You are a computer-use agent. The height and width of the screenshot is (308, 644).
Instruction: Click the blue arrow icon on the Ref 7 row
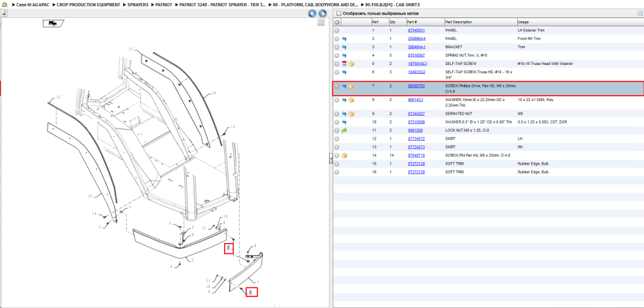[344, 87]
